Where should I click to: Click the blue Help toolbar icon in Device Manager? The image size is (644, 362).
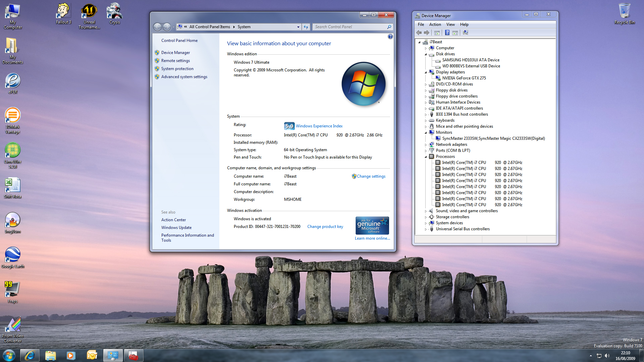[x=447, y=33]
